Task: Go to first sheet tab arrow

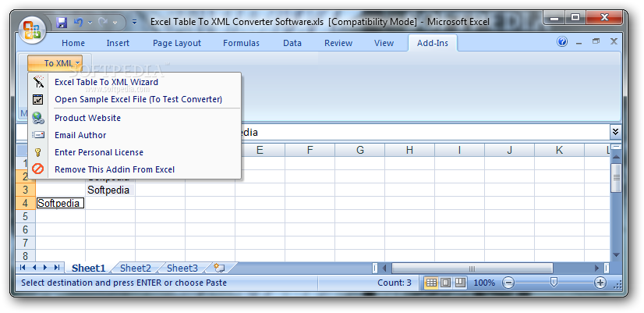Action: (23, 268)
